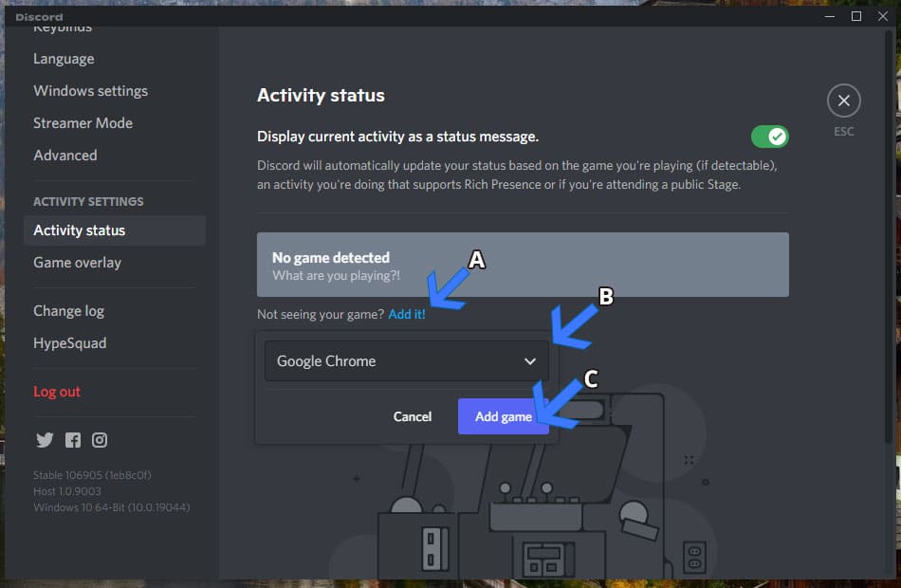901x588 pixels.
Task: Open Game overlay settings
Action: point(77,263)
